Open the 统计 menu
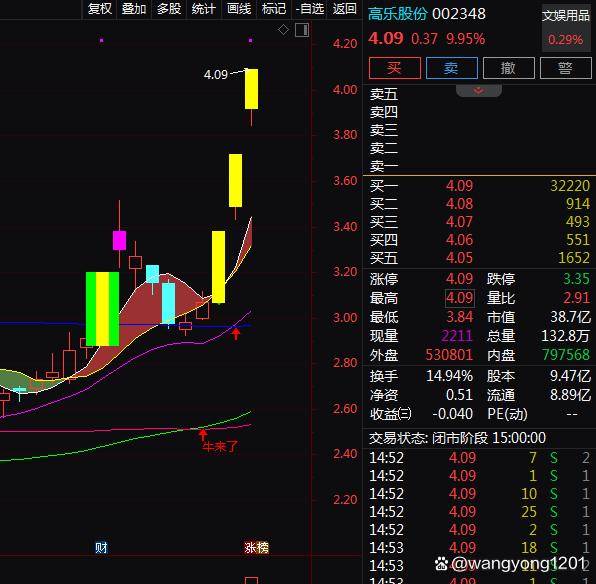The height and width of the screenshot is (584, 596). [x=204, y=8]
